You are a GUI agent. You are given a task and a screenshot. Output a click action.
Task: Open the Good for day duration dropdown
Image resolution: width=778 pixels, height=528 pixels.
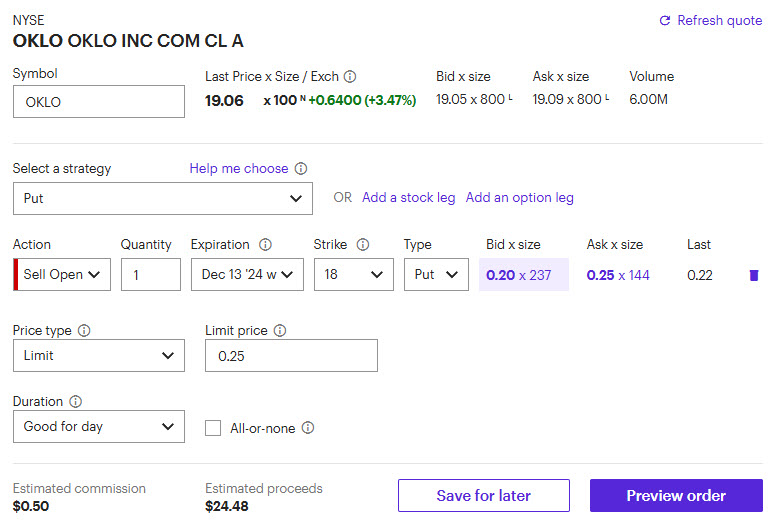point(99,426)
